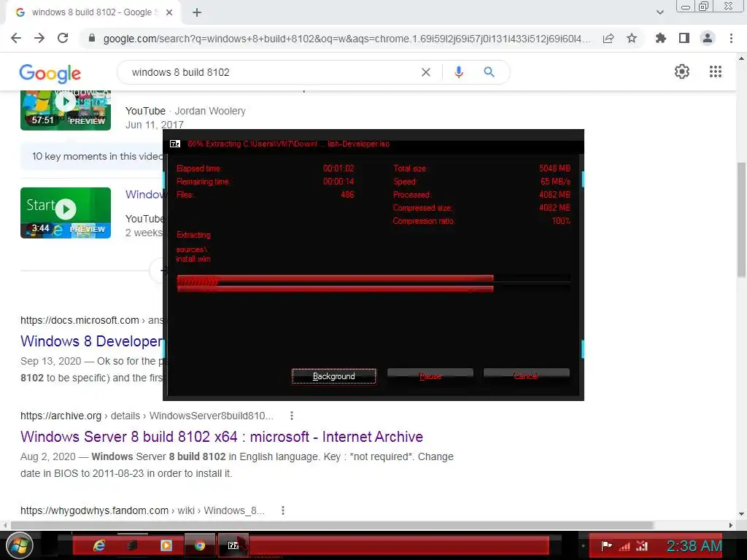Viewport: 747px width, 560px height.
Task: Open 'Windows Server 8 build 8102 x64' Internet Archive result
Action: (x=222, y=437)
